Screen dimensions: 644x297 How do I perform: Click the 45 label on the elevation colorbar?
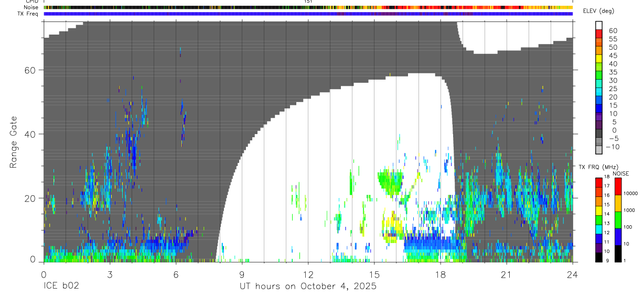[612, 56]
